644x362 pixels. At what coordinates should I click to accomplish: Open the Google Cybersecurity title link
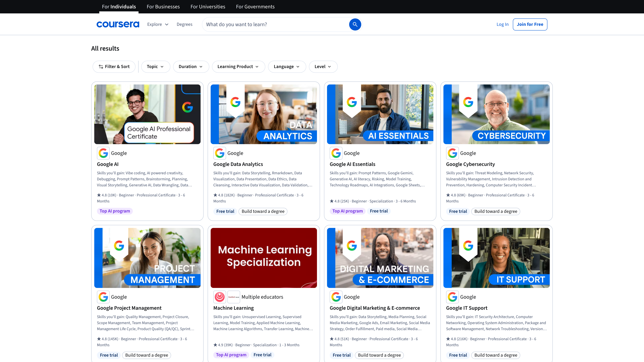pos(470,164)
